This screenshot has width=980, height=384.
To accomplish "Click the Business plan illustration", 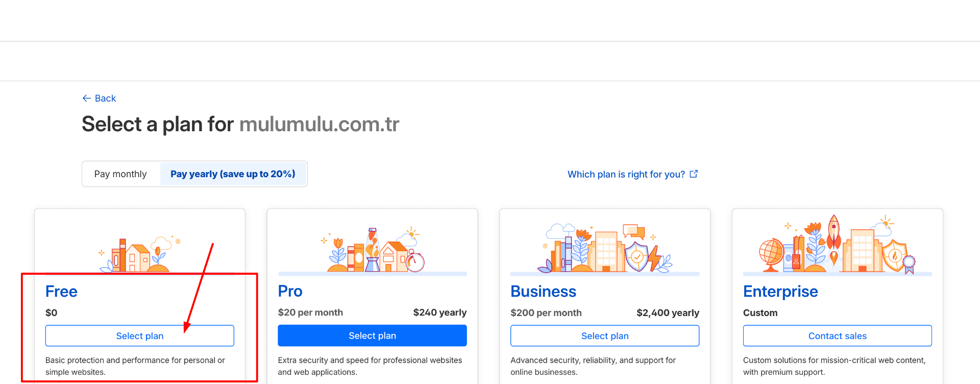I will click(x=605, y=249).
